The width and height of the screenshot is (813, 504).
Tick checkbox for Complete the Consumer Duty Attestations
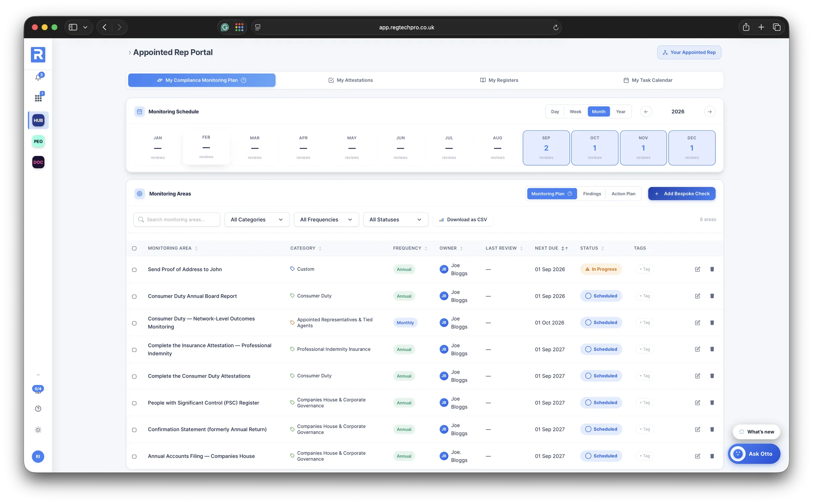[x=134, y=376]
